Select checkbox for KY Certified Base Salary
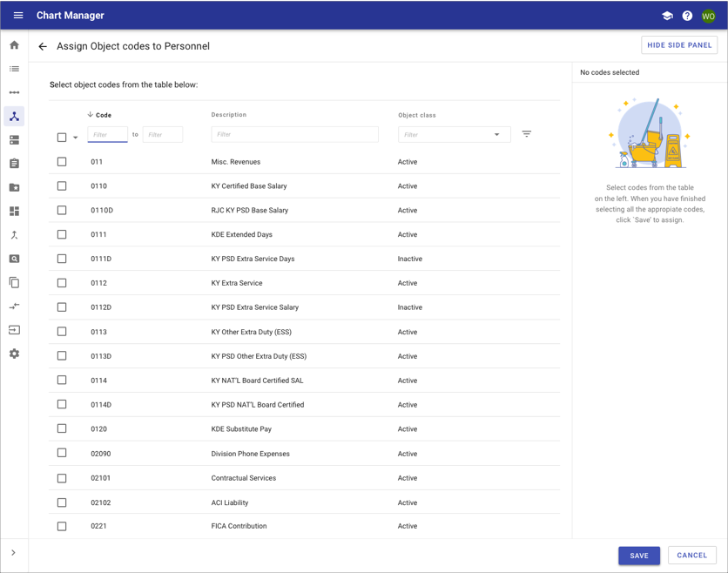The image size is (728, 573). [x=62, y=185]
